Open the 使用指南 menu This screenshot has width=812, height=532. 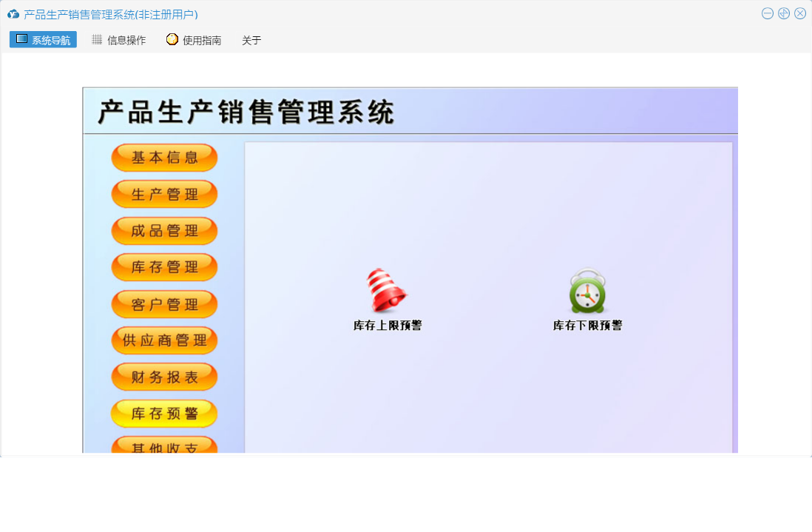tap(194, 40)
